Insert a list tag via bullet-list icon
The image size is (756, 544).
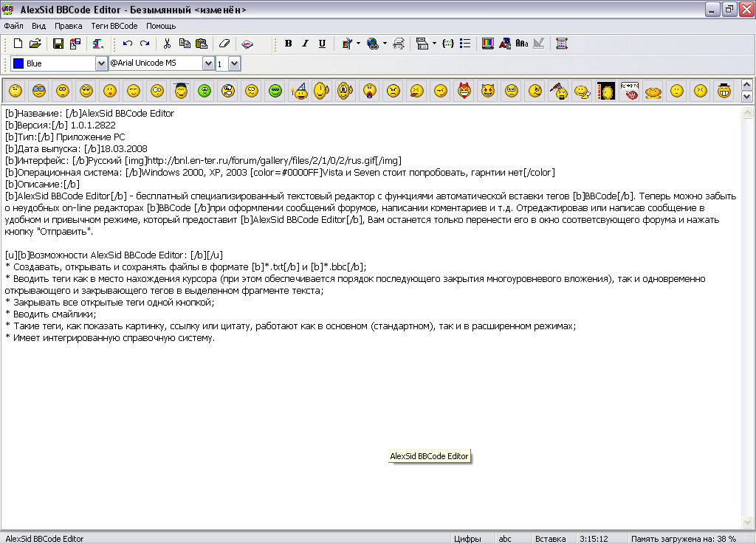pyautogui.click(x=465, y=44)
